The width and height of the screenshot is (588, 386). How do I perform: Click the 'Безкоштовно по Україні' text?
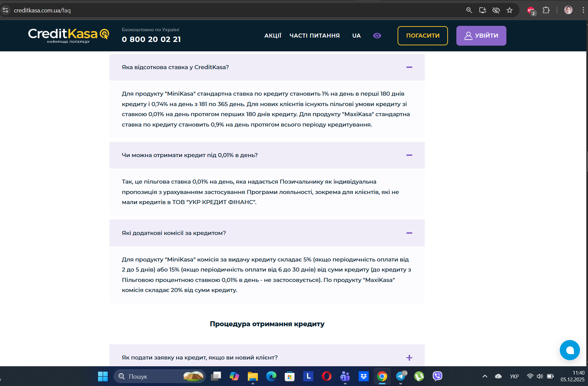150,30
